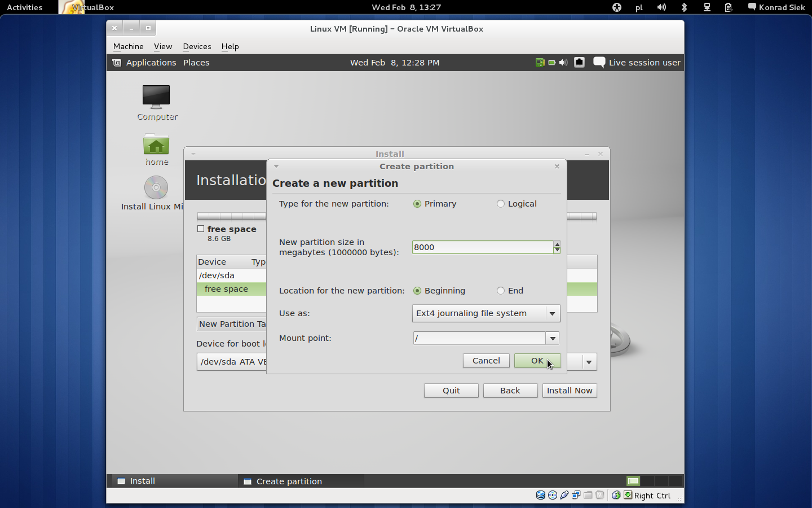Viewport: 812px width, 508px height.
Task: Click the Device column header
Action: (x=213, y=262)
